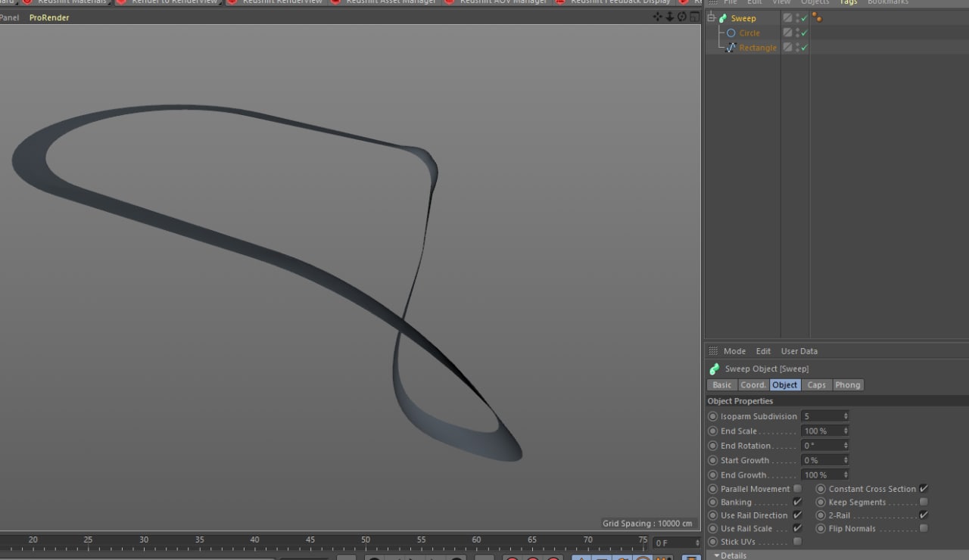
Task: Click the Isoparm Subdivision stepper arrows
Action: [x=846, y=416]
